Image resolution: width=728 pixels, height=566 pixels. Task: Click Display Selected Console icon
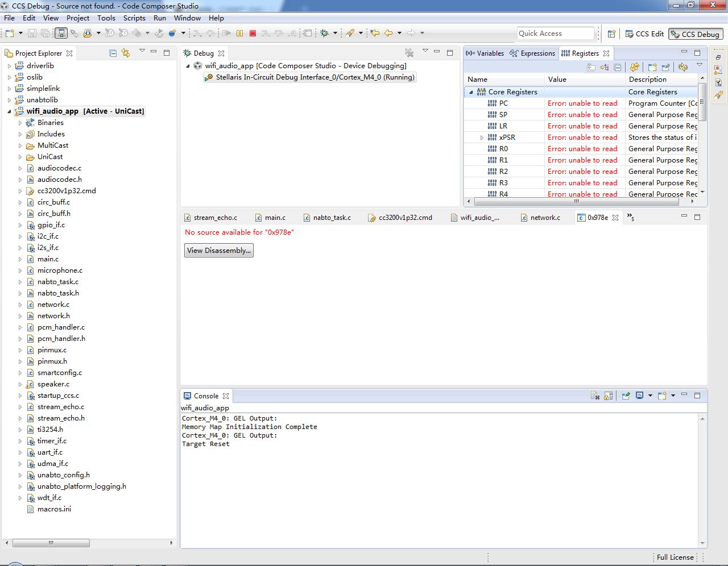[639, 396]
